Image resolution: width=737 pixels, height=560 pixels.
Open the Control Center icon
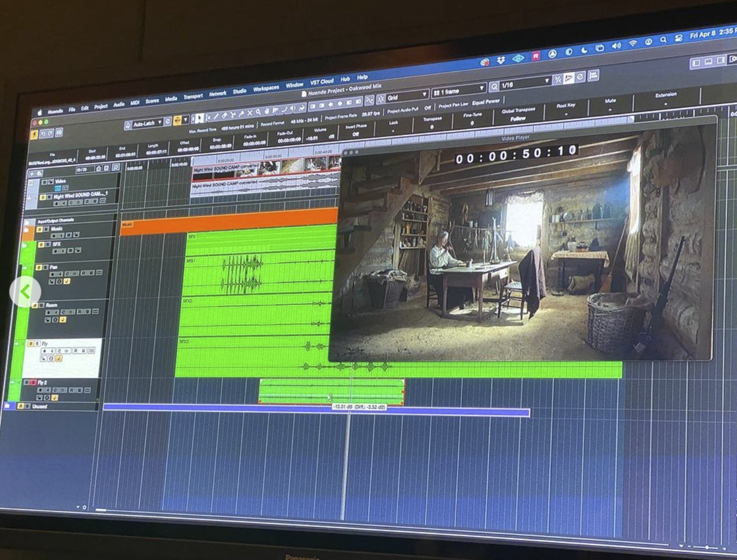pyautogui.click(x=679, y=38)
